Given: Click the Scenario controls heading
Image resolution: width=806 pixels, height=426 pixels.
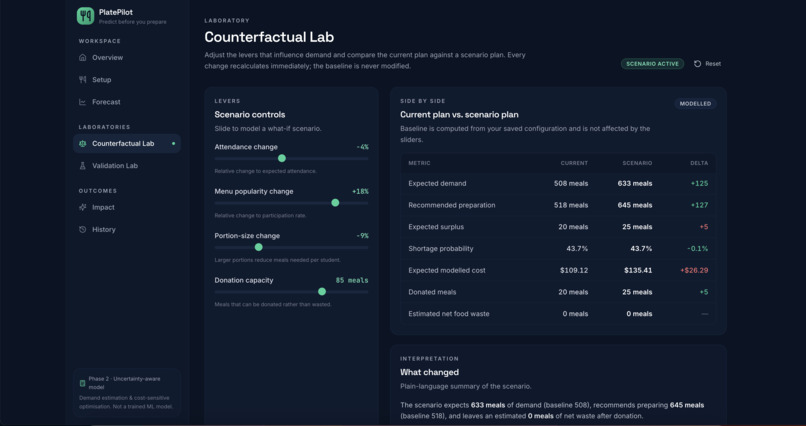Looking at the screenshot, I should pos(250,115).
